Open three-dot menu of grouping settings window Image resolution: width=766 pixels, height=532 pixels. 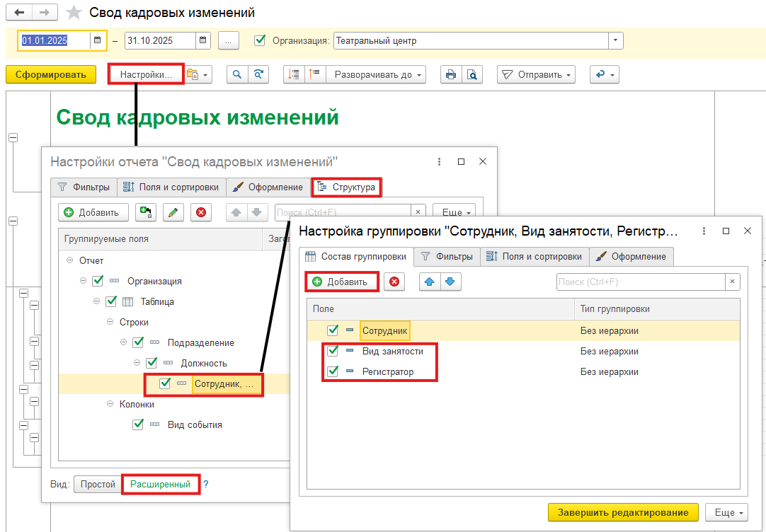704,231
